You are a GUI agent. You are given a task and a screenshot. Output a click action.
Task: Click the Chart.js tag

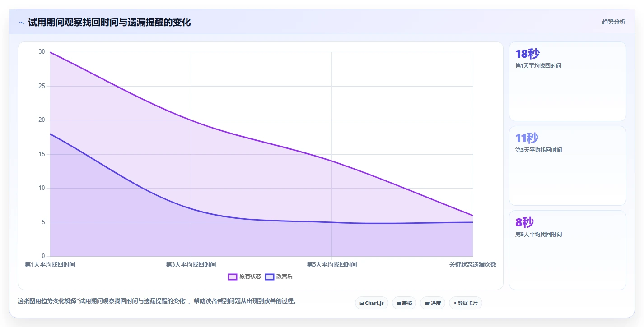click(x=372, y=303)
